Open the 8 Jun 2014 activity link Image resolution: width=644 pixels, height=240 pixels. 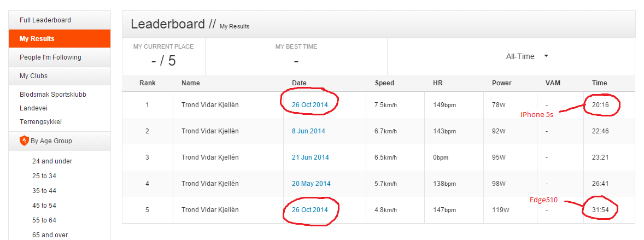tap(308, 131)
